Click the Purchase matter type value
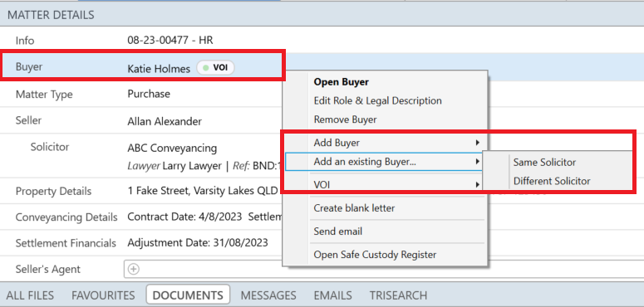644x307 pixels. point(149,94)
